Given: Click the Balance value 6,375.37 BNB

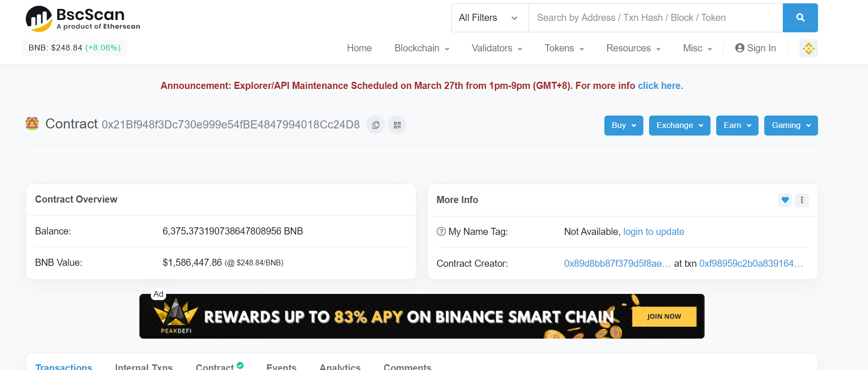Looking at the screenshot, I should pos(233,231).
